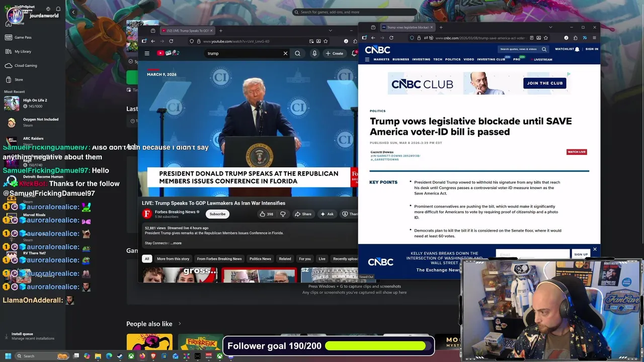Screen dimensions: 644x362
Task: Go back in the YouTube browser window
Action: (x=153, y=41)
